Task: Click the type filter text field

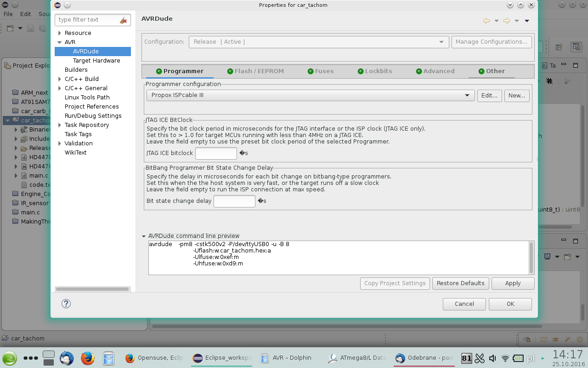Action: [x=88, y=20]
